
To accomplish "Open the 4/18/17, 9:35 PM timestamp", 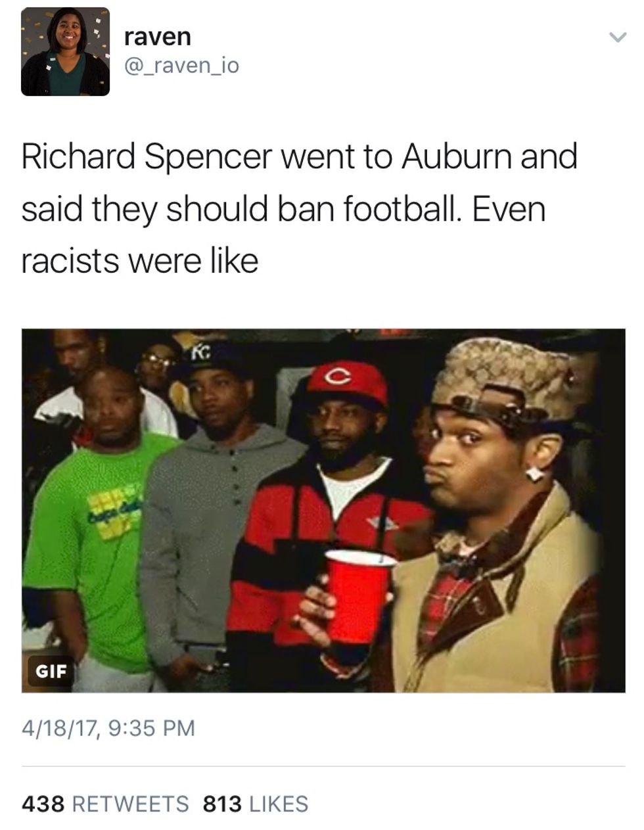I will tap(108, 727).
